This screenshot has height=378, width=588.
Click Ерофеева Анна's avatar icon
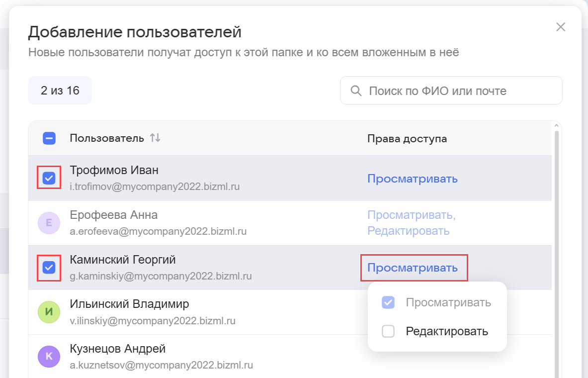pyautogui.click(x=49, y=223)
